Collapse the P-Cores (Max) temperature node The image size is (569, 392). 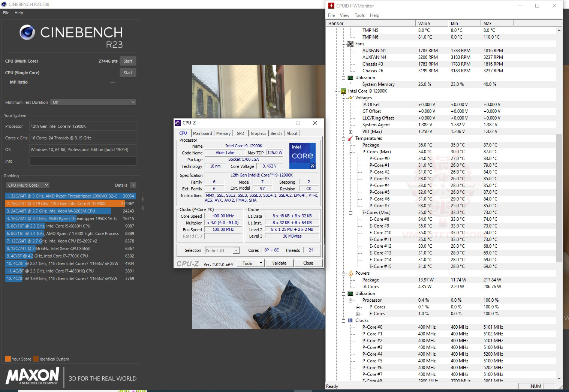(x=350, y=152)
